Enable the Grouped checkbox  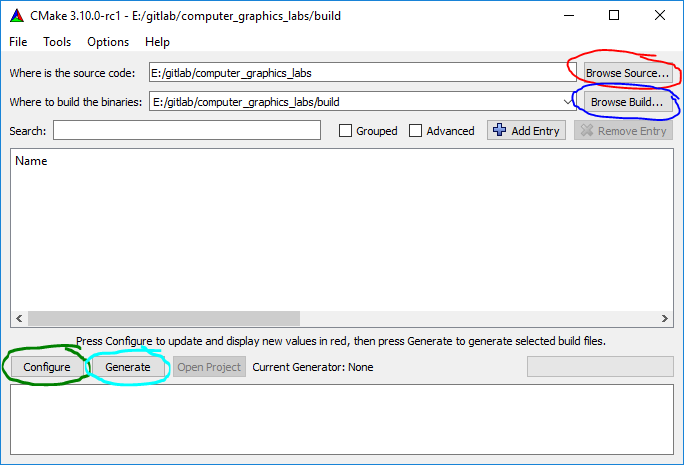(345, 130)
